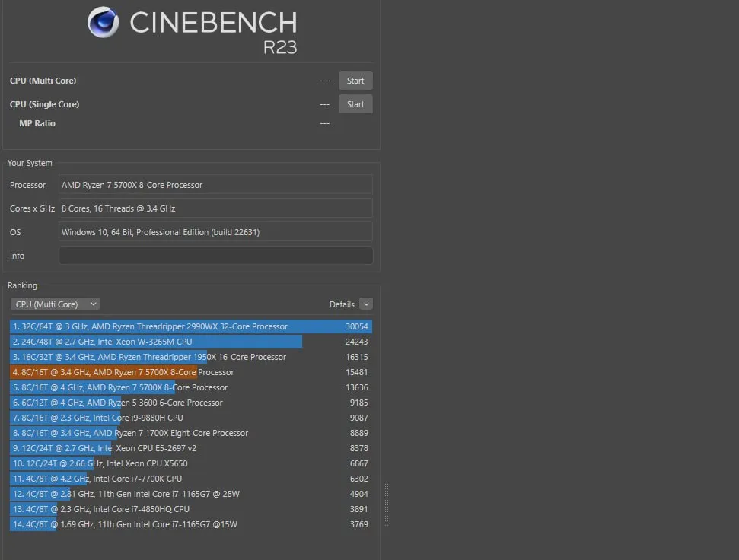Select the Threadripper 1950X ranking row
Viewport: 739px width, 560px height.
coord(191,357)
